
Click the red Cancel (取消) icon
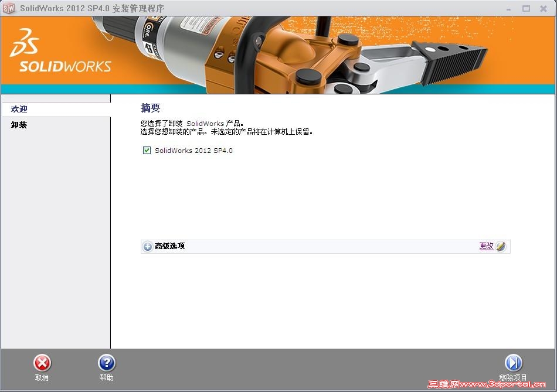[x=42, y=363]
